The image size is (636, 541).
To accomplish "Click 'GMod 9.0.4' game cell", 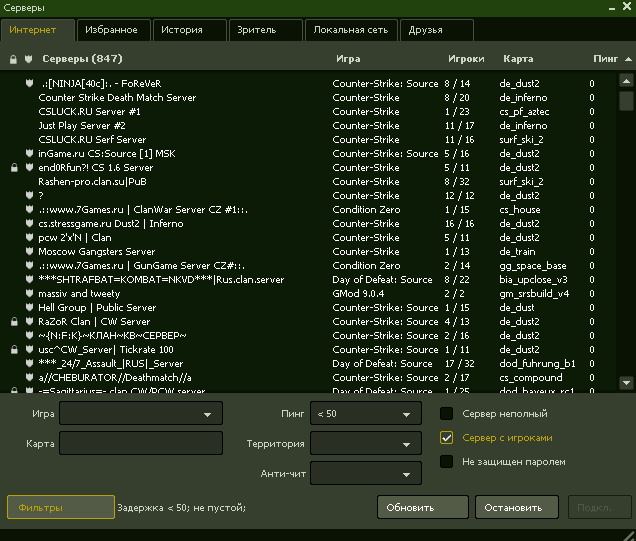I will (358, 293).
